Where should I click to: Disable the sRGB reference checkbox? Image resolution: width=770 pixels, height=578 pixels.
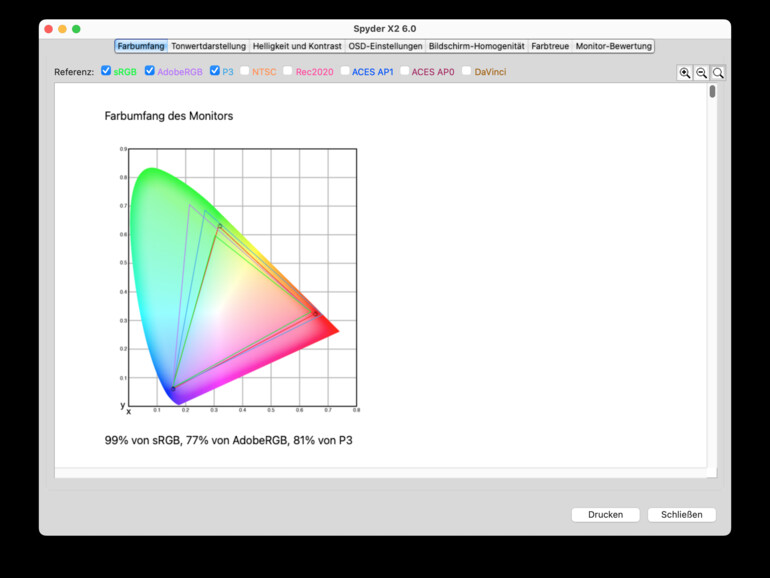[107, 71]
